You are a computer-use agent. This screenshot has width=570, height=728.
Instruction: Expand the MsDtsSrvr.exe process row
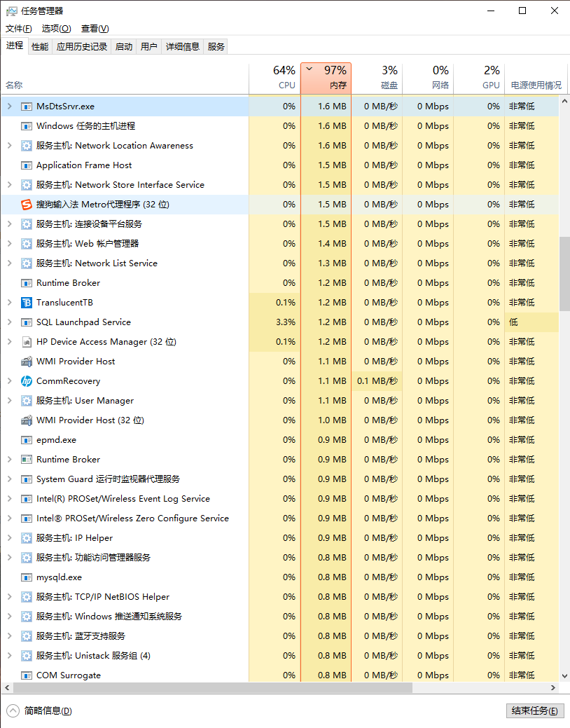click(x=9, y=107)
